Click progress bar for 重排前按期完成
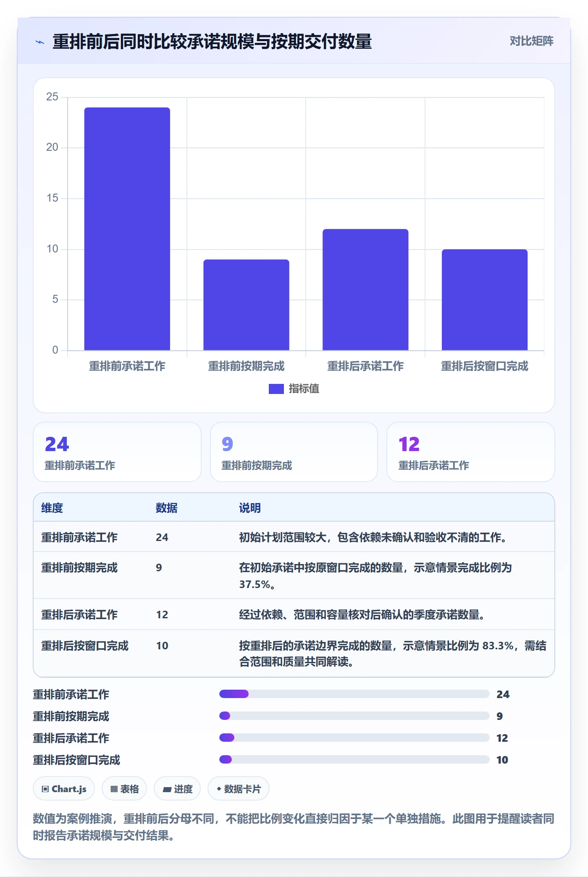 click(354, 716)
